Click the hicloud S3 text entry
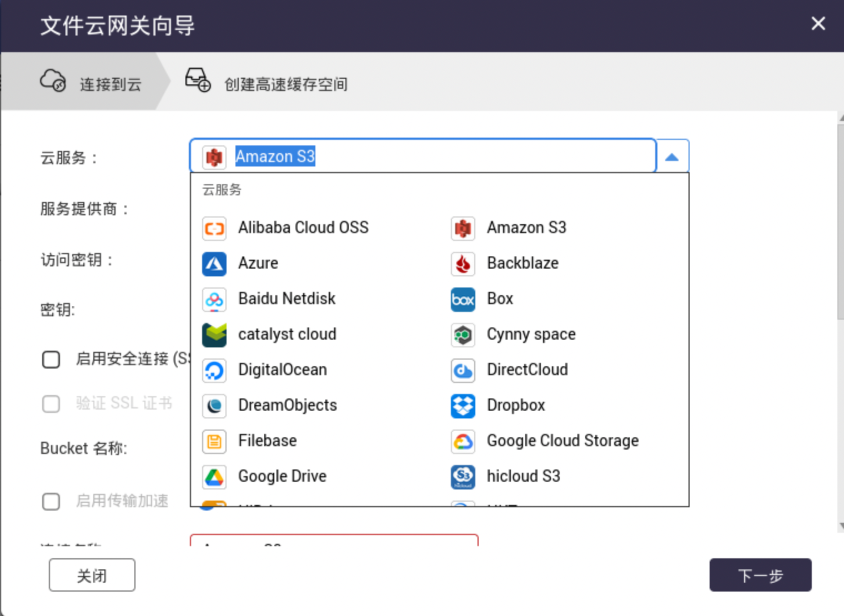844x616 pixels. pyautogui.click(x=524, y=476)
